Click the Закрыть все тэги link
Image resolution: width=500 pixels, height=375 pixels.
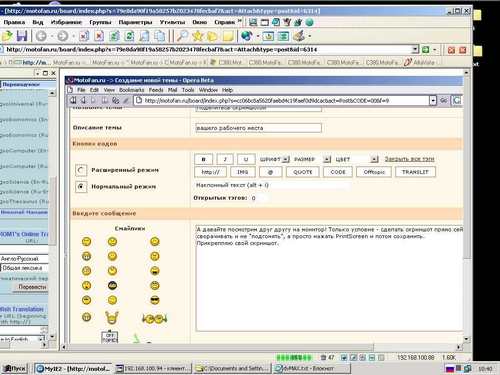pyautogui.click(x=410, y=159)
